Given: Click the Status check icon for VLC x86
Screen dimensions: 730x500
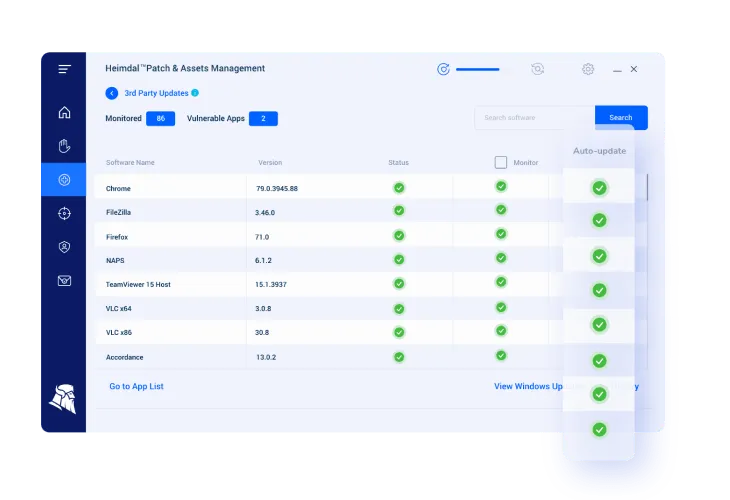Looking at the screenshot, I should (399, 332).
